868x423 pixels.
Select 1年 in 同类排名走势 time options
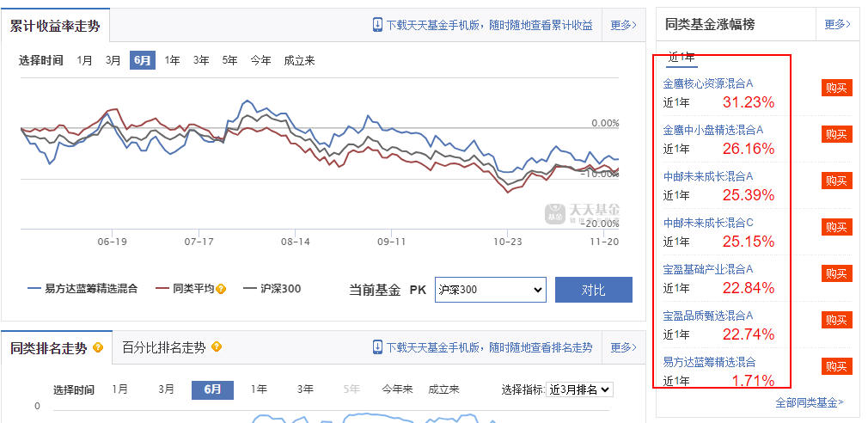coord(259,389)
